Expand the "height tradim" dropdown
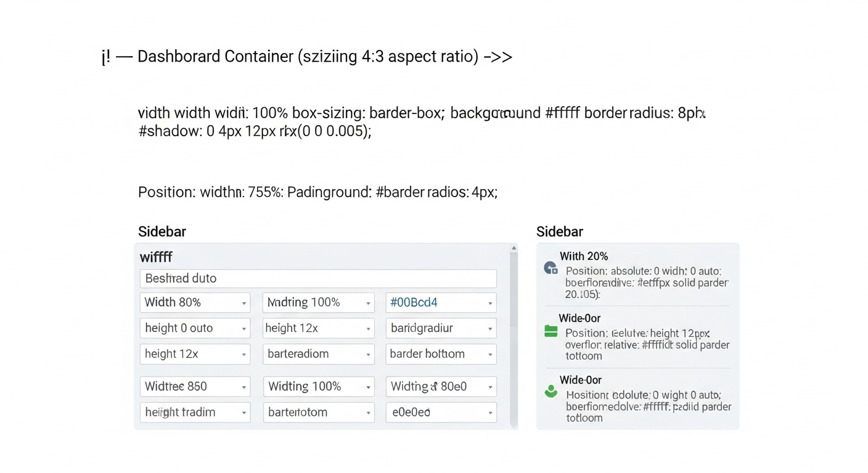868x473 pixels. pyautogui.click(x=195, y=412)
